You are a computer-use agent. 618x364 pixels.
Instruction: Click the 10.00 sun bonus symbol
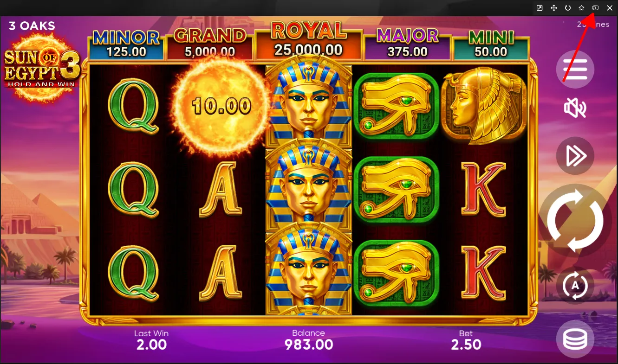coord(221,107)
